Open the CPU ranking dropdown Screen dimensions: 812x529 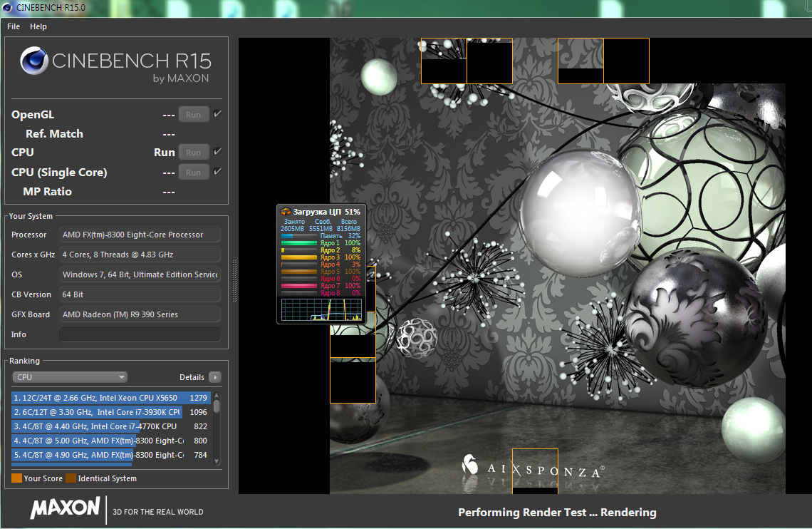coord(70,377)
